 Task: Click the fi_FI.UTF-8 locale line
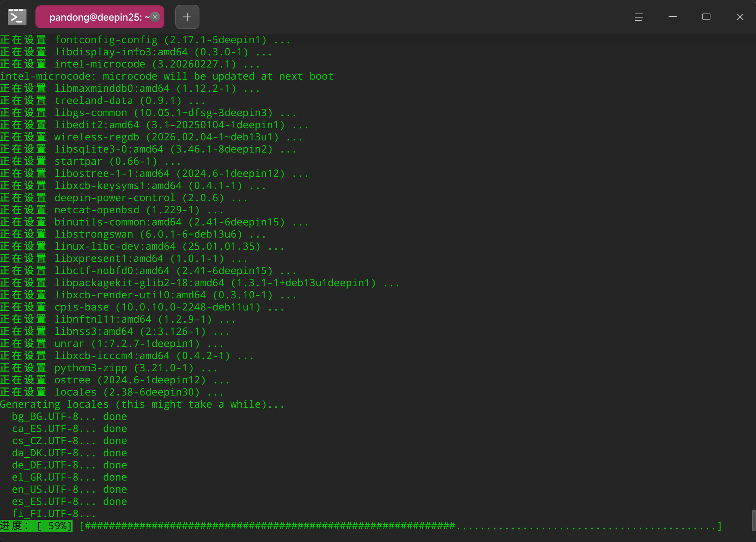[54, 514]
